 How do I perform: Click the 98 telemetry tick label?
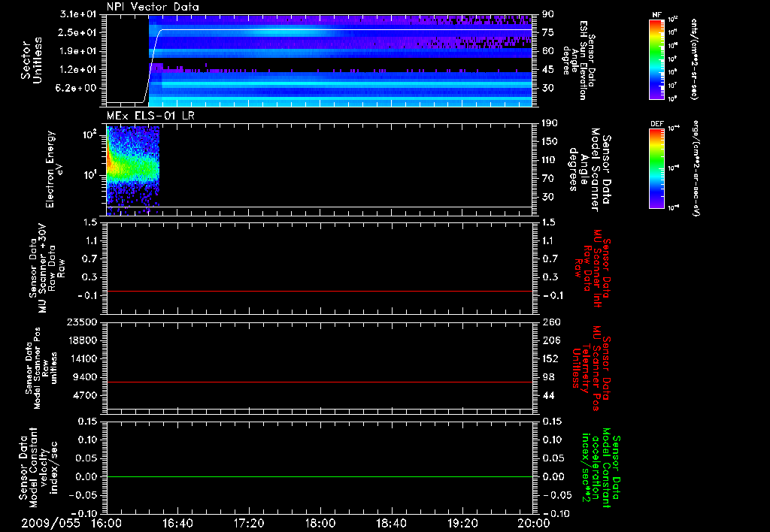tap(548, 377)
